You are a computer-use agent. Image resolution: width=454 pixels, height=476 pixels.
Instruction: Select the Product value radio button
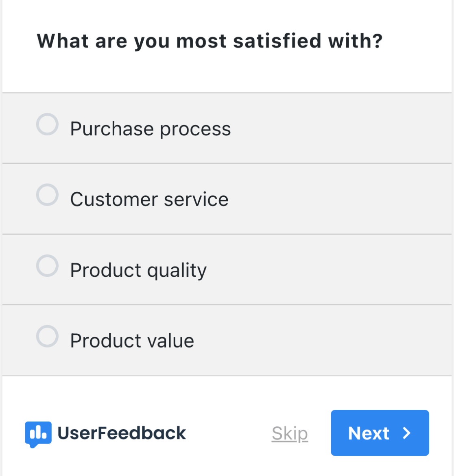(47, 336)
